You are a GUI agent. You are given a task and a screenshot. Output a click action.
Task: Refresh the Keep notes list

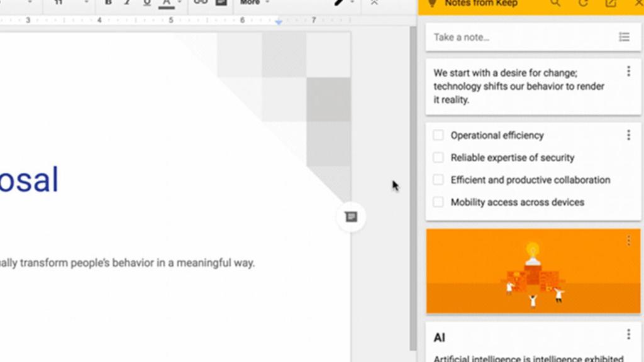(583, 3)
